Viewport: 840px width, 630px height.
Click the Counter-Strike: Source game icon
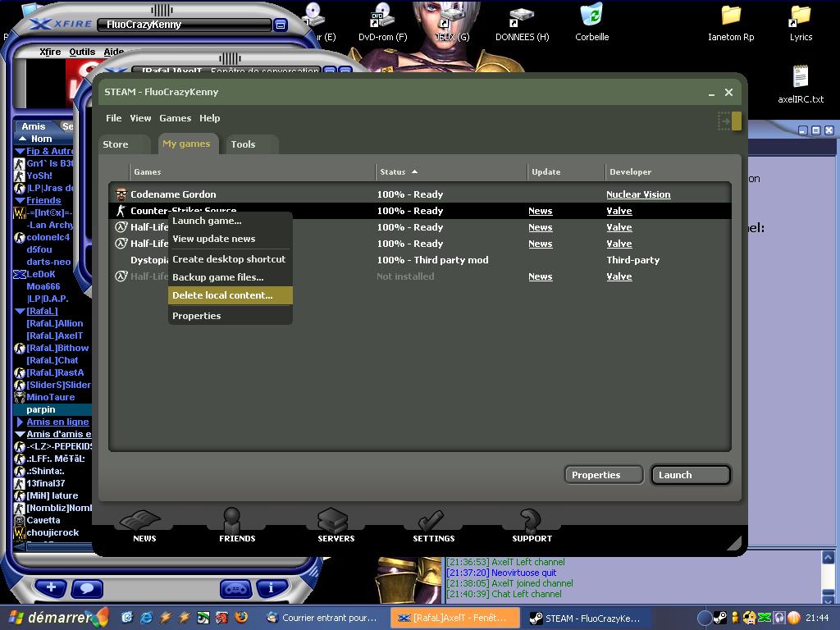click(121, 211)
